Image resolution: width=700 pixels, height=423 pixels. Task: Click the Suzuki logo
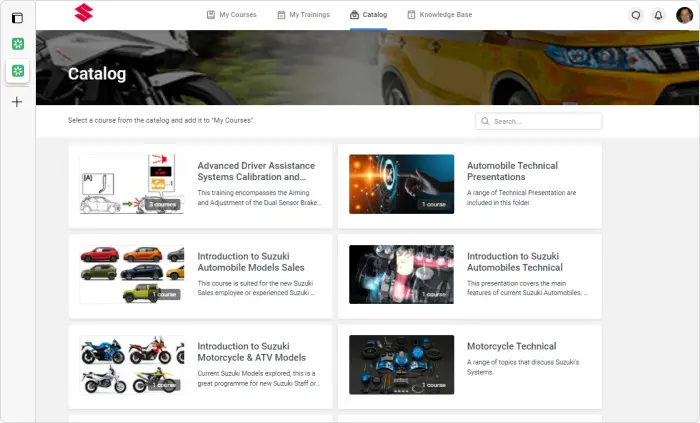tap(83, 12)
